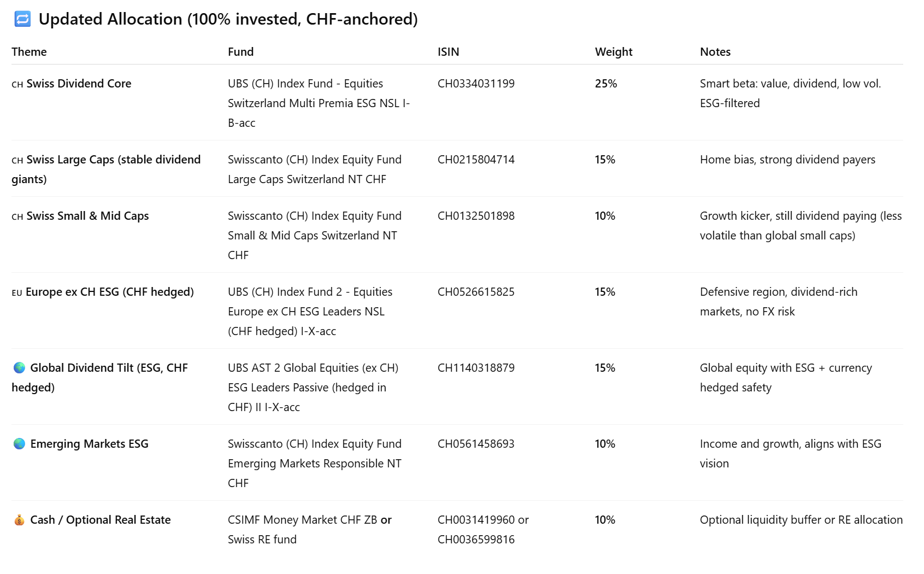Click ISIN CH0036599816 for Swiss RE fund
This screenshot has width=924, height=574.
(x=476, y=540)
